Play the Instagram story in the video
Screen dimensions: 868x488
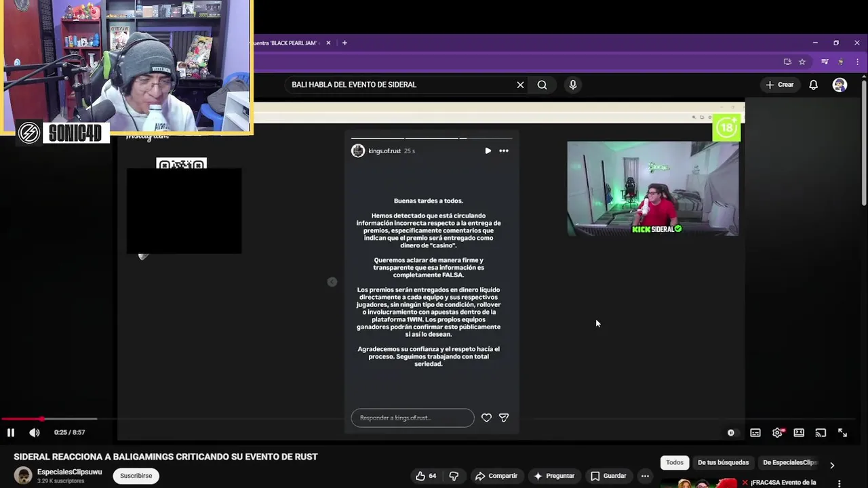tap(488, 150)
